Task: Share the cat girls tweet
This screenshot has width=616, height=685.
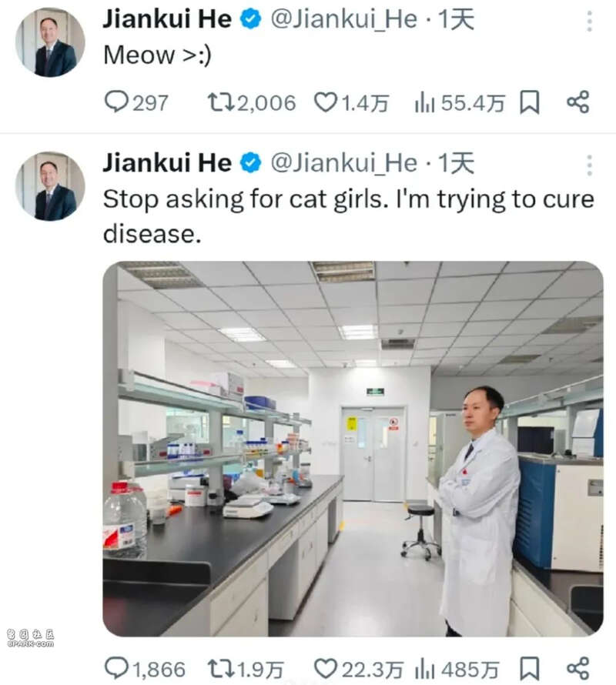Action: (578, 668)
